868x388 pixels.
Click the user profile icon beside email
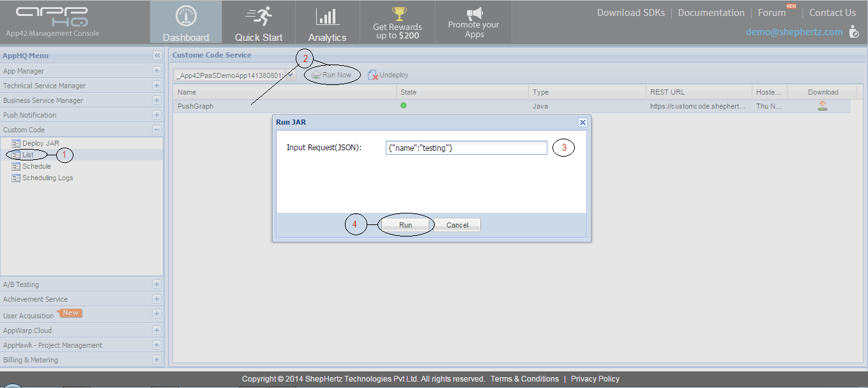click(854, 32)
